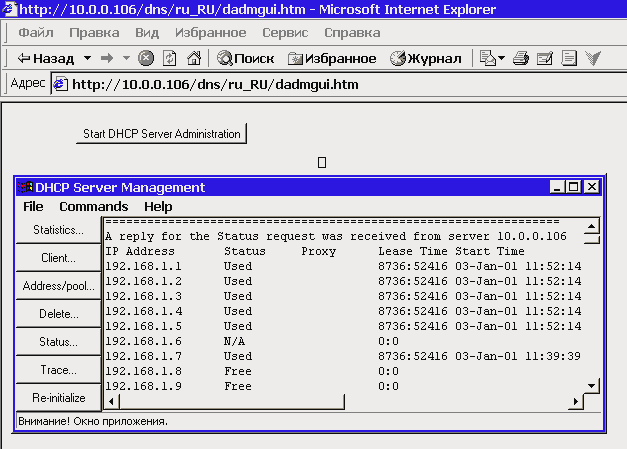Click the Internet Explorer title bar icon
The width and height of the screenshot is (627, 449).
pos(10,8)
